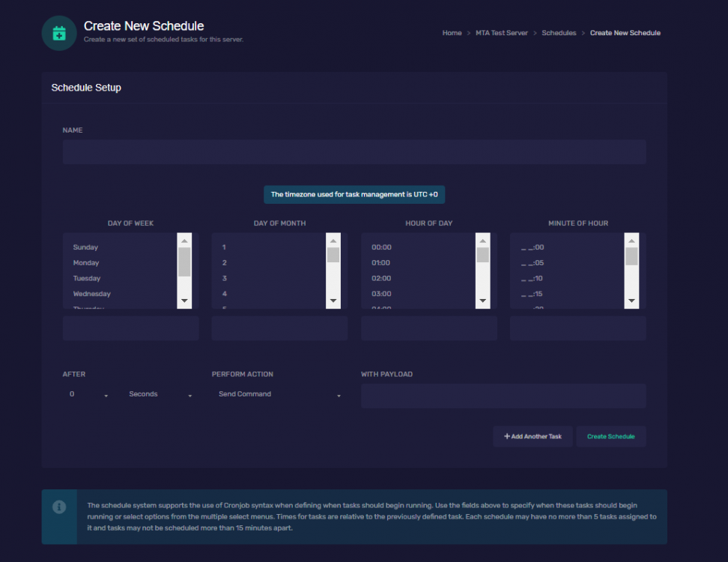Image resolution: width=728 pixels, height=562 pixels.
Task: Navigate to Schedules breadcrumb
Action: [559, 33]
